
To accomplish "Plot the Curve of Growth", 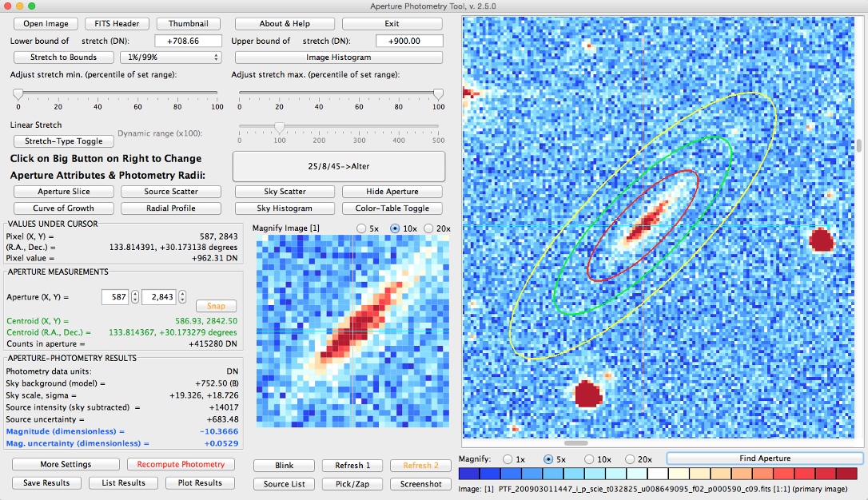I will point(63,208).
